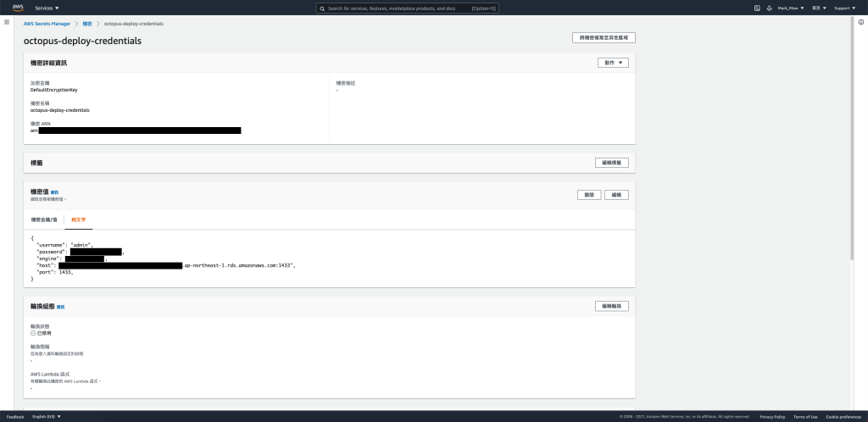868x422 pixels.
Task: Click the 編輯 button in 機密值 section
Action: point(616,195)
